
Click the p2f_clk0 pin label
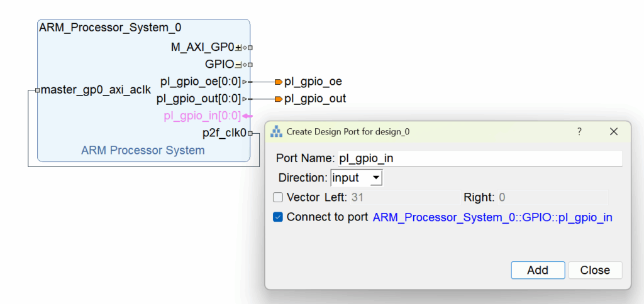(225, 133)
